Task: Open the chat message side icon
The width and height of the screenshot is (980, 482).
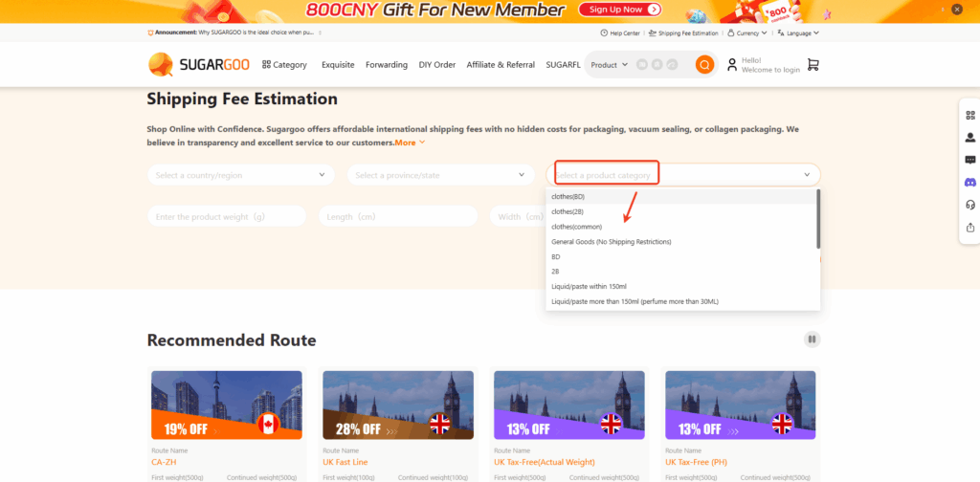Action: 970,160
